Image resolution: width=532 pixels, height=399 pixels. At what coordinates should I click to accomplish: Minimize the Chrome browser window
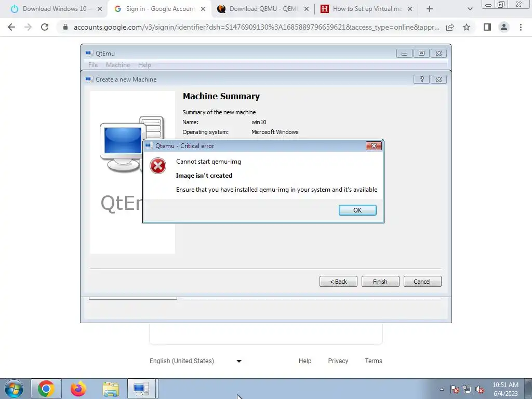click(488, 5)
